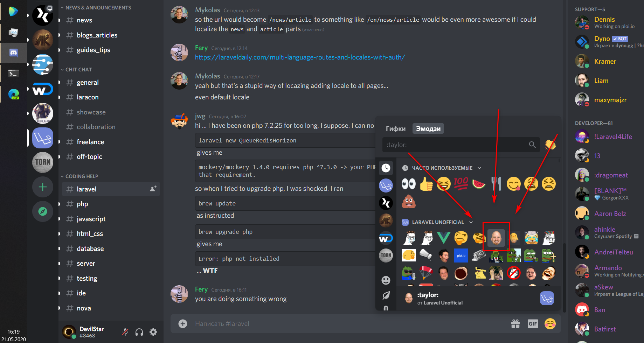Screen dimensions: 644x343
Task: Click the gift Nitro icon
Action: point(515,324)
